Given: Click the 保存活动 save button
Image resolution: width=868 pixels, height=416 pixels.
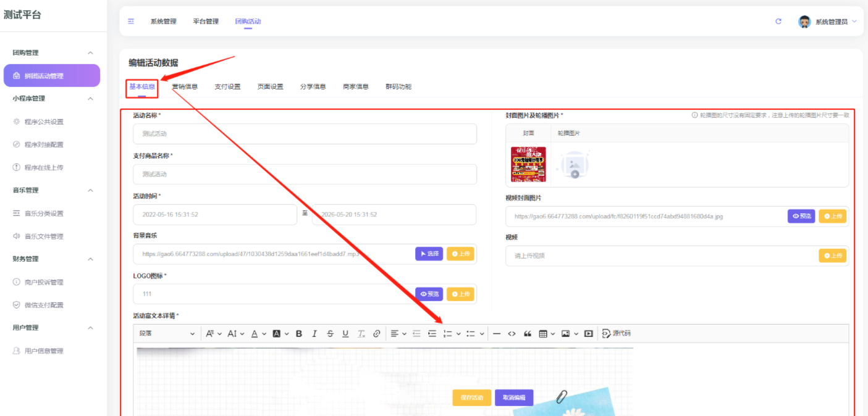Looking at the screenshot, I should click(473, 397).
